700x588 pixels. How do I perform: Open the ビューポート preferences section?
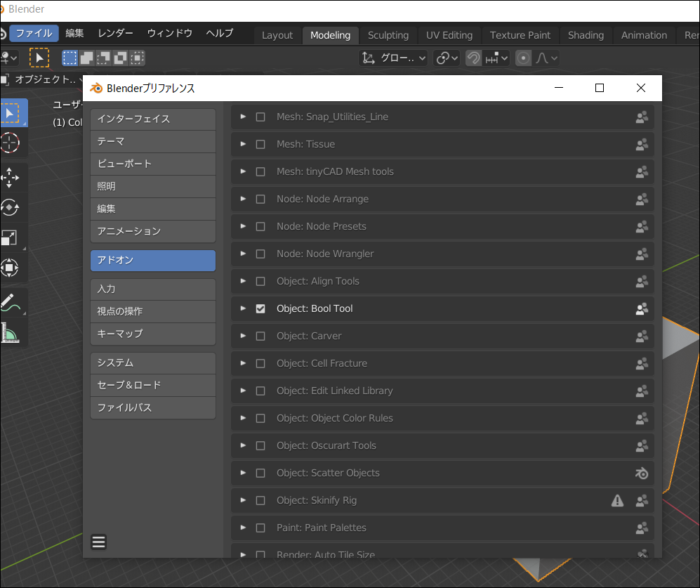coord(153,164)
